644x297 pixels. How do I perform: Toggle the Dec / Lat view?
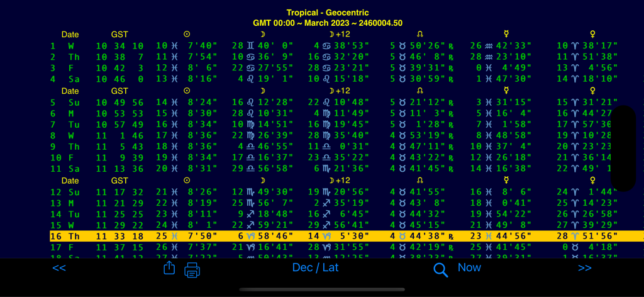[315, 267]
